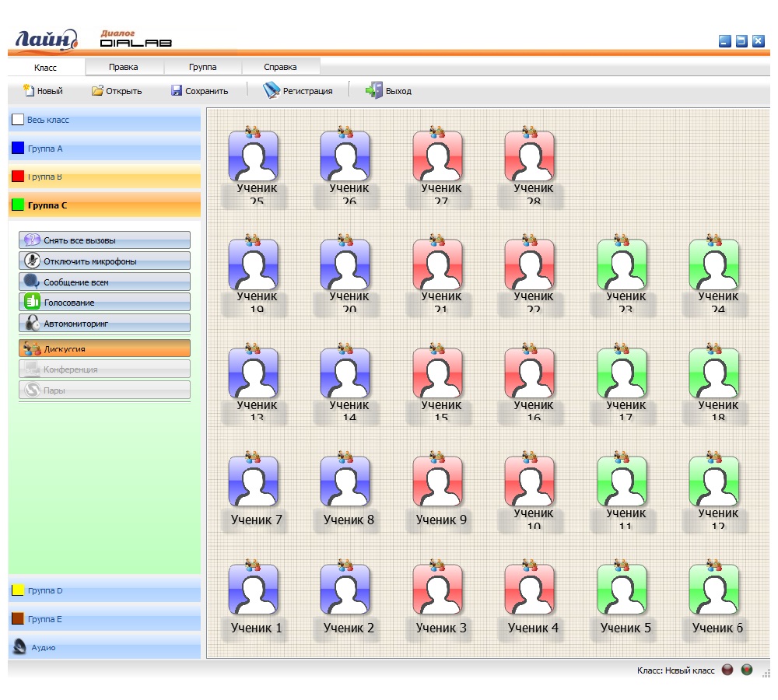Exit the program via Выход

[x=388, y=91]
